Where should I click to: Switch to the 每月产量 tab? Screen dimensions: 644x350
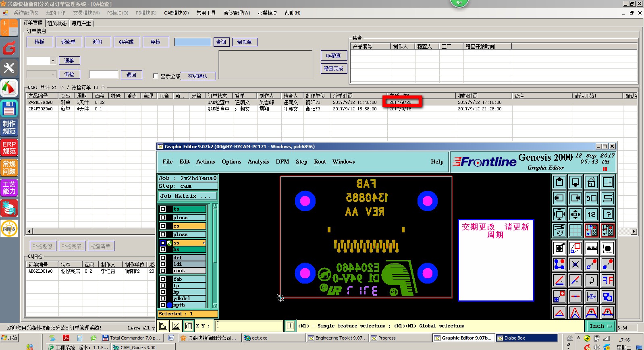(81, 23)
